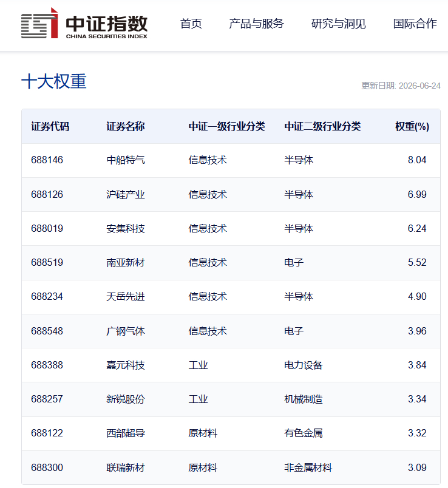Image resolution: width=448 pixels, height=488 pixels.
Task: Click 电子 in the 广钢气体 row
Action: tap(294, 331)
